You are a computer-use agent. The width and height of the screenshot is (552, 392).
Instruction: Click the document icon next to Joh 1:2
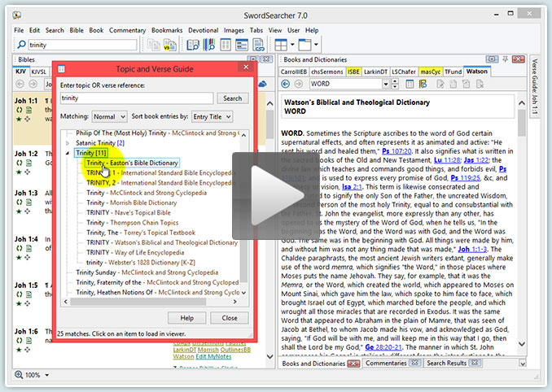(x=28, y=163)
